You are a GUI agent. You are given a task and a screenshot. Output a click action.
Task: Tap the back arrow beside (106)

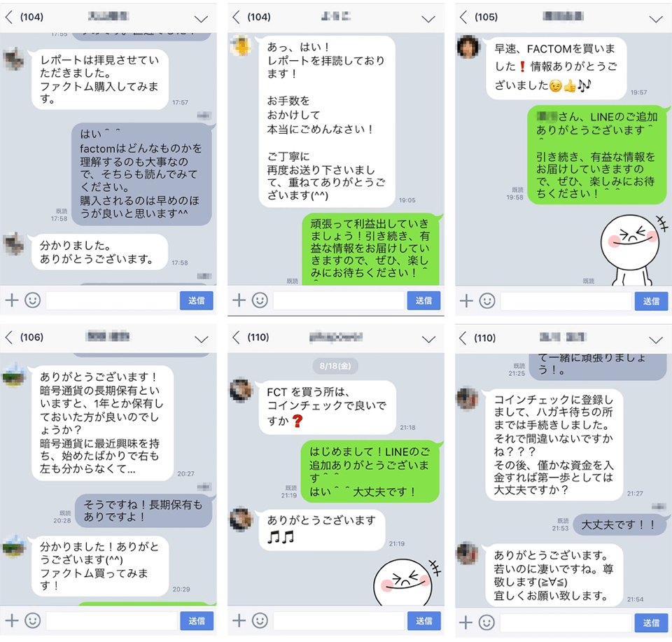click(8, 337)
